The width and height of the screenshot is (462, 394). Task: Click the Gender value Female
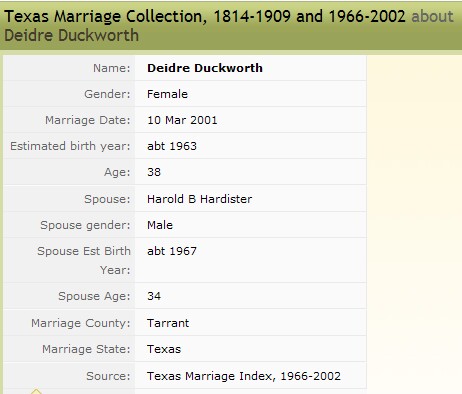pyautogui.click(x=167, y=94)
